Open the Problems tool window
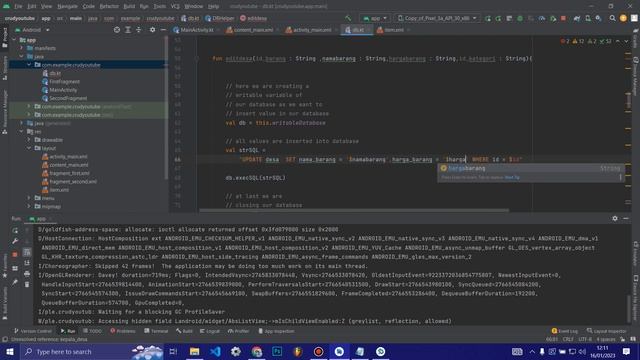 pos(123,331)
